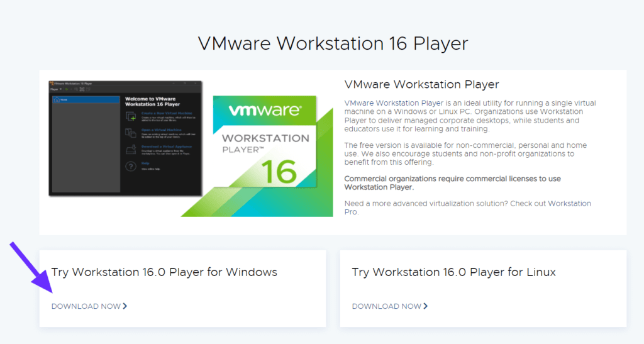This screenshot has height=344, width=644.
Task: Click DOWNLOAD NOW for Windows Player
Action: [89, 306]
